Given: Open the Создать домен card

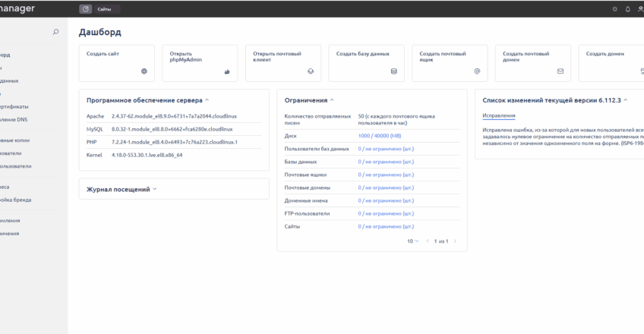Looking at the screenshot, I should [x=611, y=63].
